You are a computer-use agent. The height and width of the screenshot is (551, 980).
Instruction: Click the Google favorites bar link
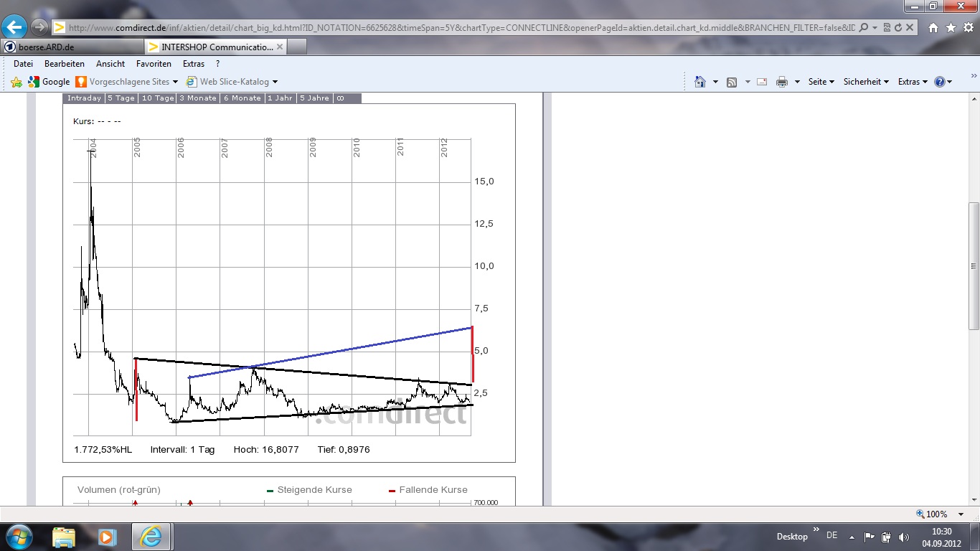click(49, 82)
